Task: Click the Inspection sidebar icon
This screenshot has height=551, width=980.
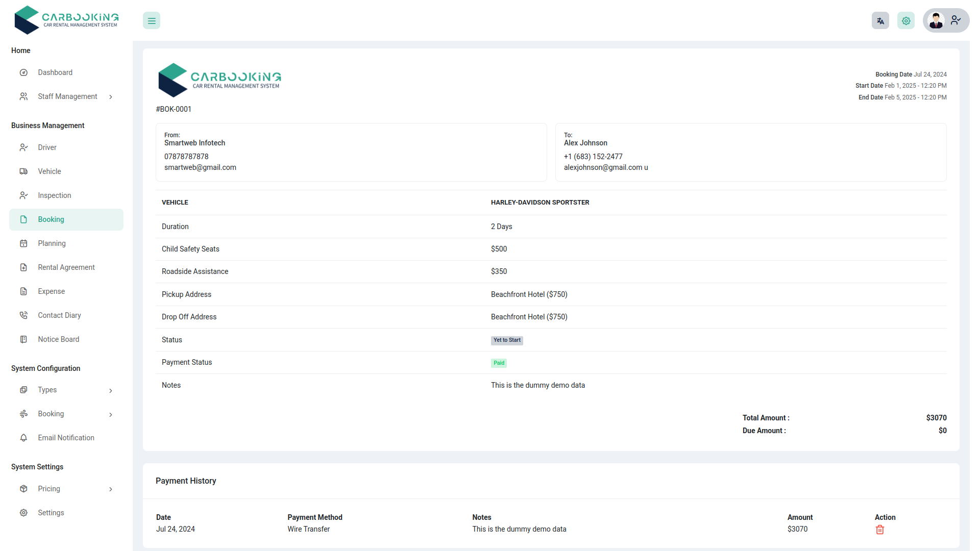Action: [24, 195]
